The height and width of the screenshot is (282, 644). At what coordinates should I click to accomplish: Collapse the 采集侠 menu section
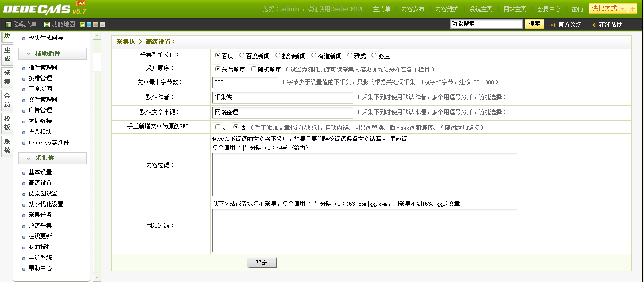click(x=52, y=159)
